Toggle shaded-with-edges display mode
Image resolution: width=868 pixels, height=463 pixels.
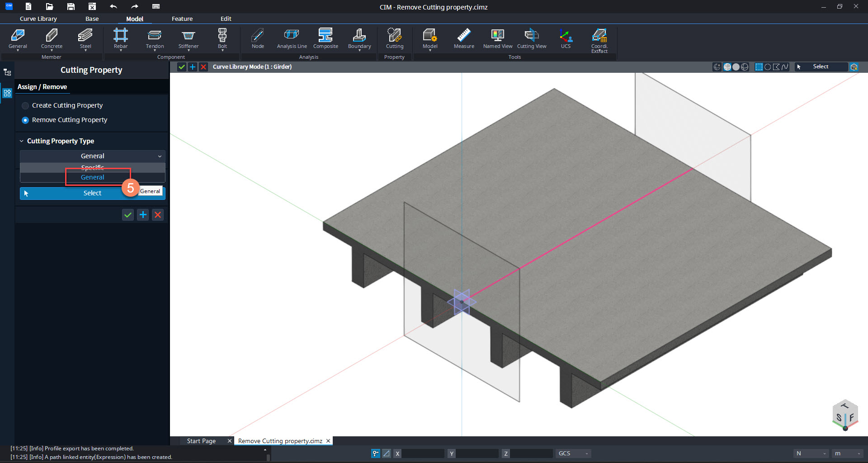(x=727, y=67)
